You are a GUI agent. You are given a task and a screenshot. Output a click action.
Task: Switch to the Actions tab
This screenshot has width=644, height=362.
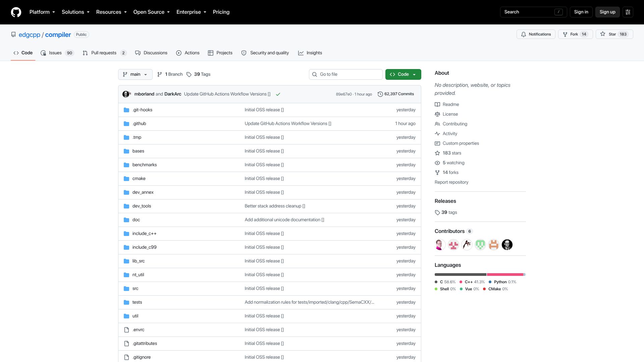188,53
